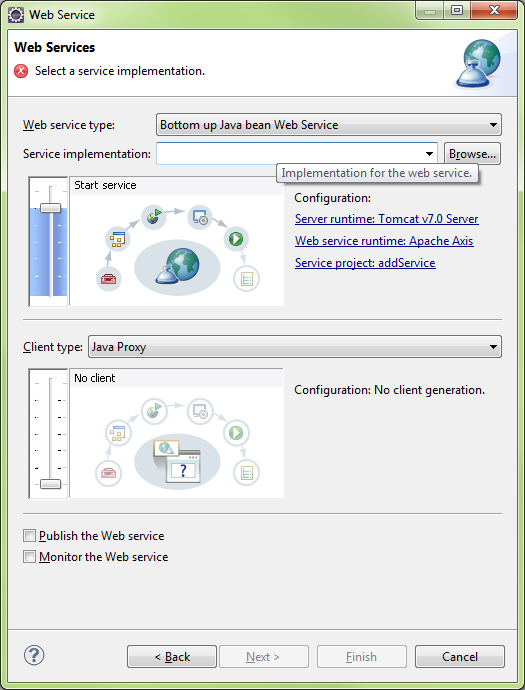Click the Cancel button
This screenshot has width=525, height=690.
click(460, 657)
